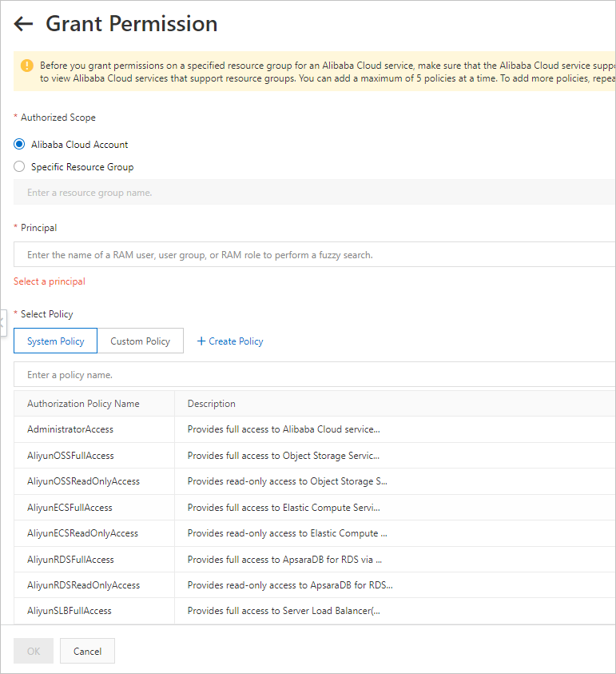Click the OK button
The width and height of the screenshot is (616, 674).
coord(34,651)
